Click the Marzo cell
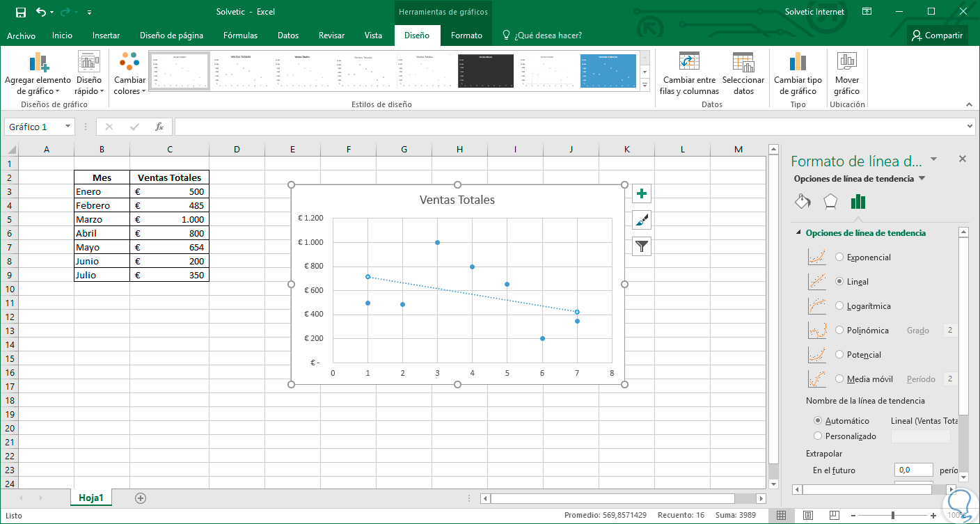This screenshot has height=524, width=980. (x=102, y=219)
